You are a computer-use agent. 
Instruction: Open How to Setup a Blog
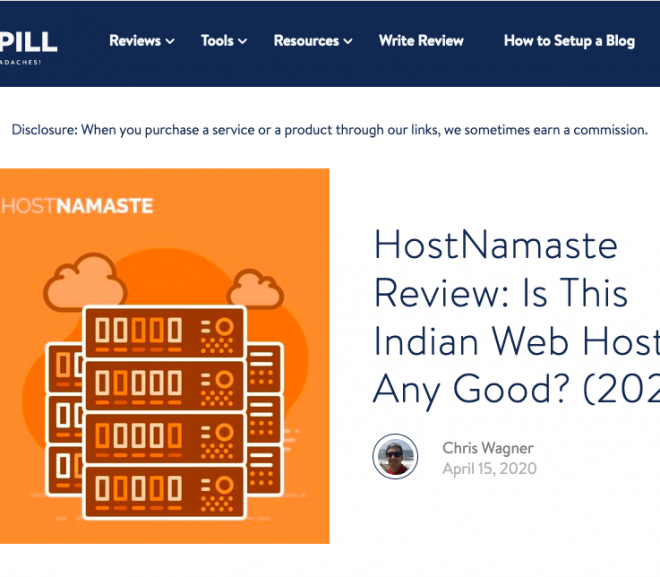569,41
